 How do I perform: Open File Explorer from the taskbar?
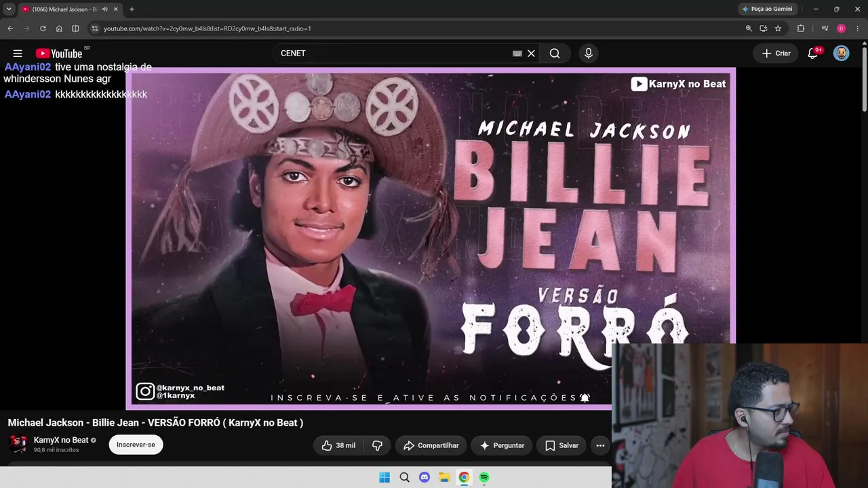[x=444, y=477]
